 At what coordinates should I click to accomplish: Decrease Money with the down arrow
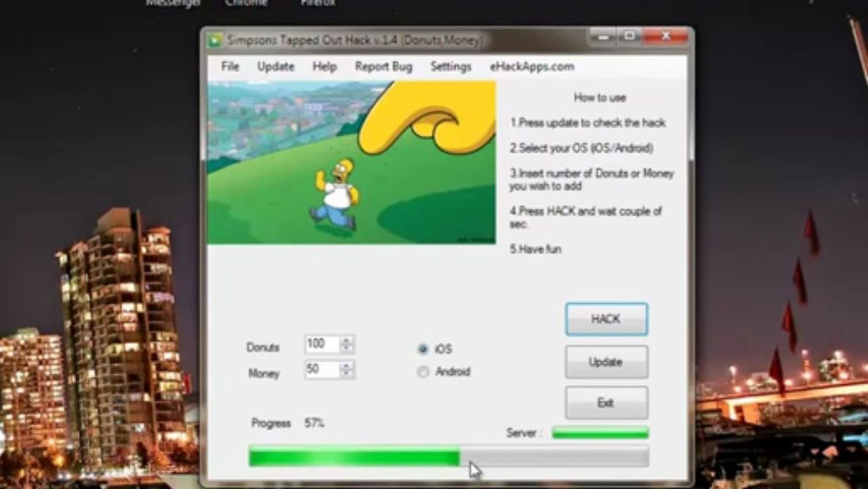(x=347, y=374)
